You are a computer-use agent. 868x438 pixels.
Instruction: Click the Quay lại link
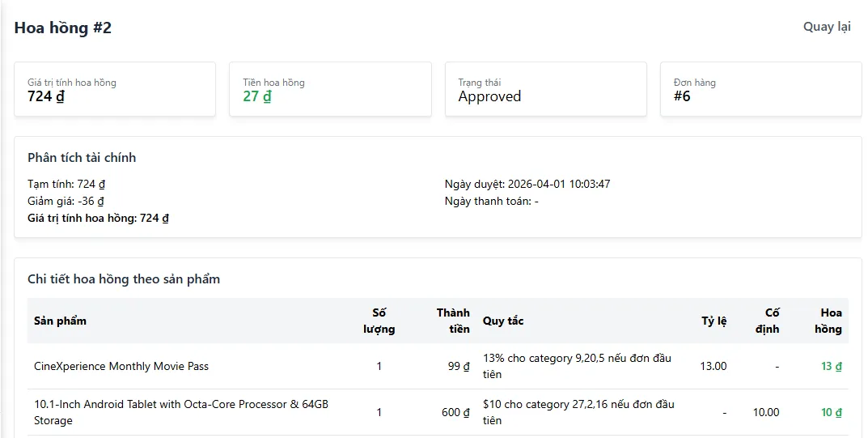point(827,27)
